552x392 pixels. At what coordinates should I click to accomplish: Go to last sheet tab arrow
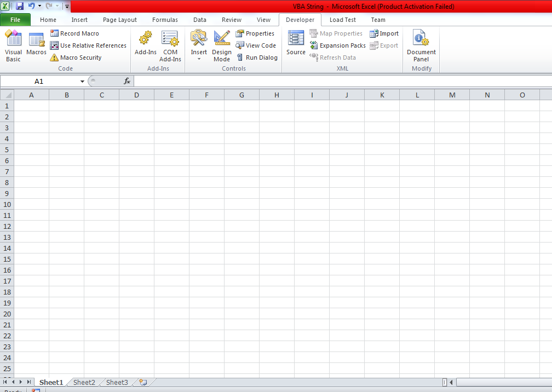pyautogui.click(x=29, y=382)
